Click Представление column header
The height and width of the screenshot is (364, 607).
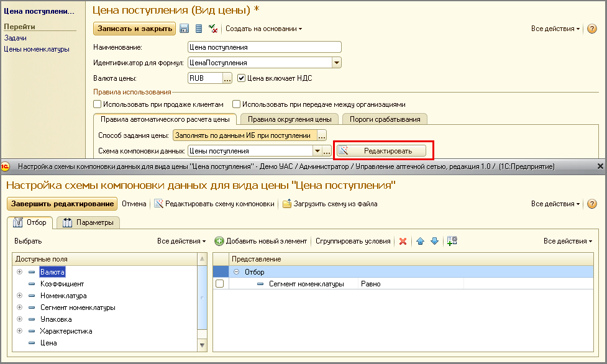(x=411, y=259)
